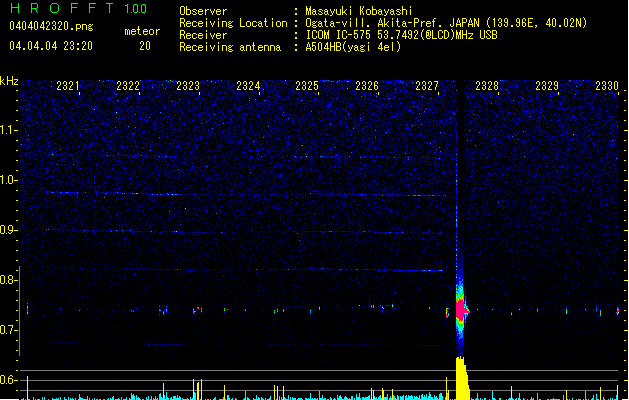Screen dimensions: 629x400
Task: Click the Receiving Location label
Action: [233, 23]
